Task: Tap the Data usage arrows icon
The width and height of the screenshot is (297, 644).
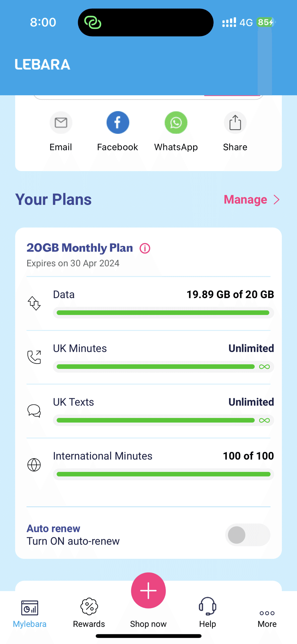Action: [x=34, y=303]
